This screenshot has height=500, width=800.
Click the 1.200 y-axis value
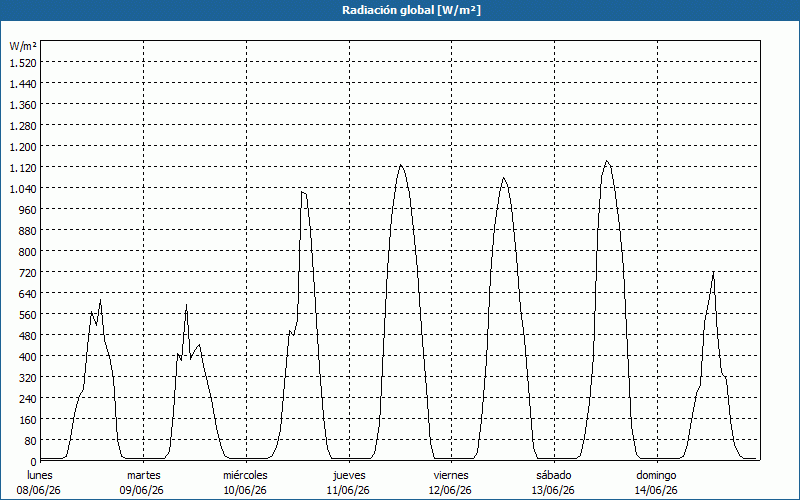pyautogui.click(x=23, y=147)
